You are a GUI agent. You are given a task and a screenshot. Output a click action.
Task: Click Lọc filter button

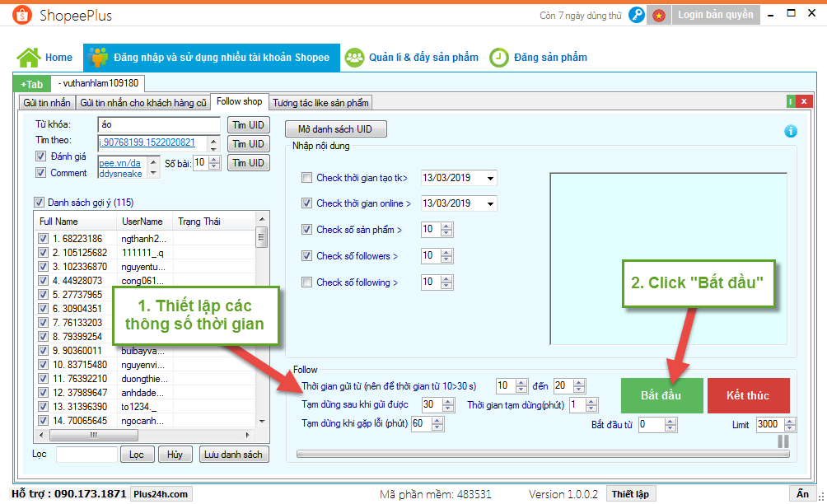(137, 455)
